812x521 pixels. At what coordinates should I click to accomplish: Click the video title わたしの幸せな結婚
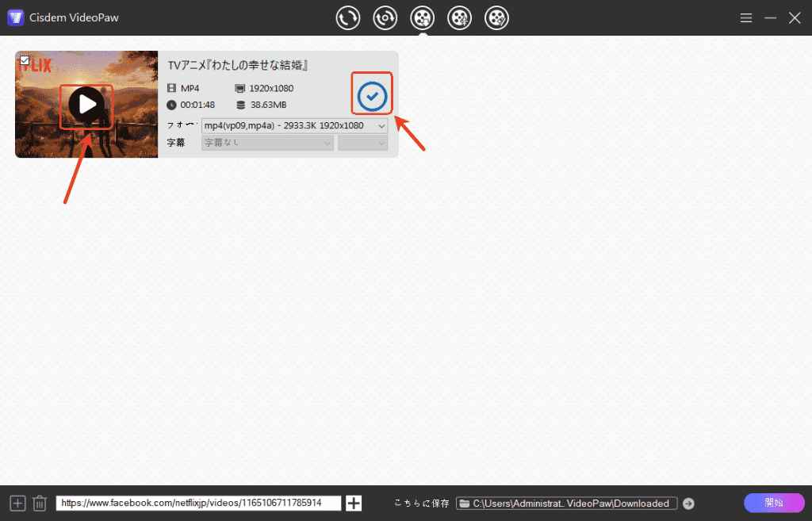pos(238,65)
